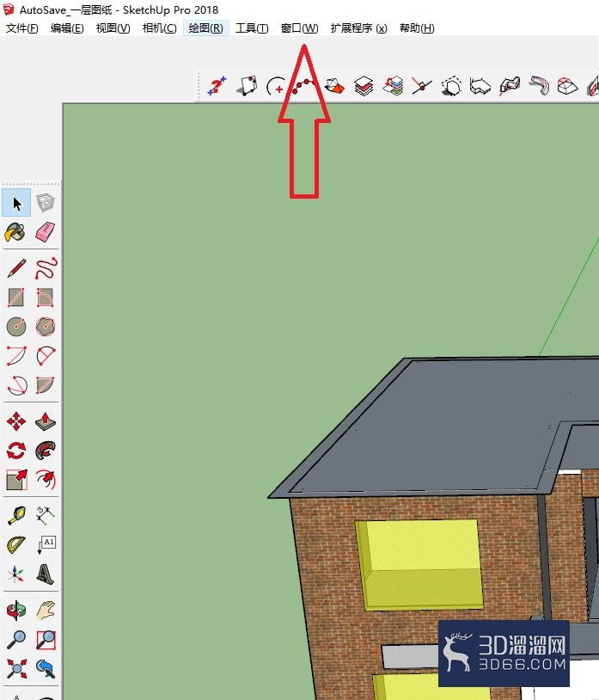Click the tilted face with corner points plugin icon
The height and width of the screenshot is (700, 599).
(x=248, y=86)
